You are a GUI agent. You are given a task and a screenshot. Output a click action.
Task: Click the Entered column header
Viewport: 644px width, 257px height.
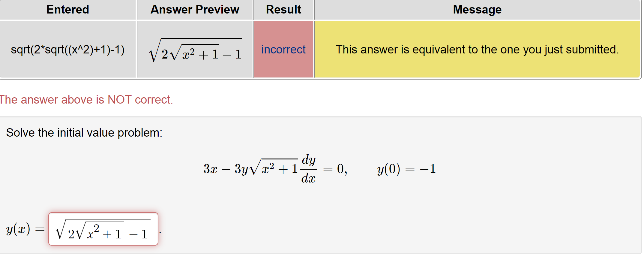[x=67, y=9]
